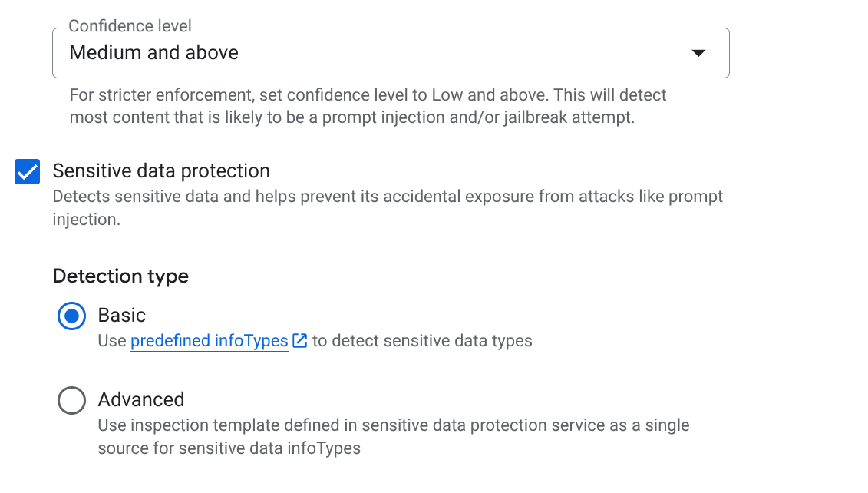
Task: Click the floating 'Confidence level' field label
Action: (x=130, y=26)
